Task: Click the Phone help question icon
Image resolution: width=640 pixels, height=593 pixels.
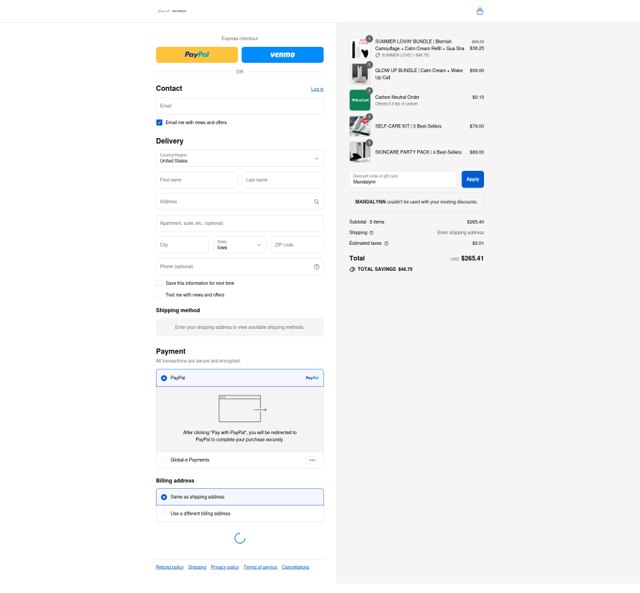Action: click(316, 267)
